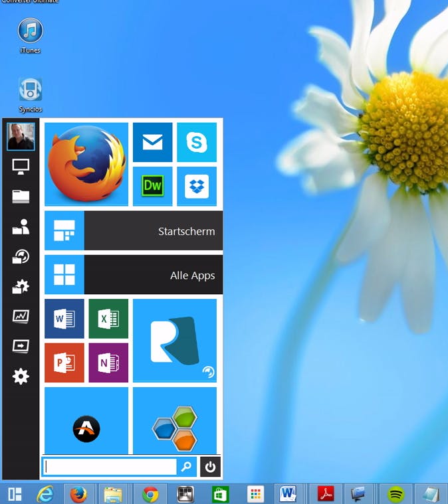Switch to Firefox in the taskbar

coord(79,494)
